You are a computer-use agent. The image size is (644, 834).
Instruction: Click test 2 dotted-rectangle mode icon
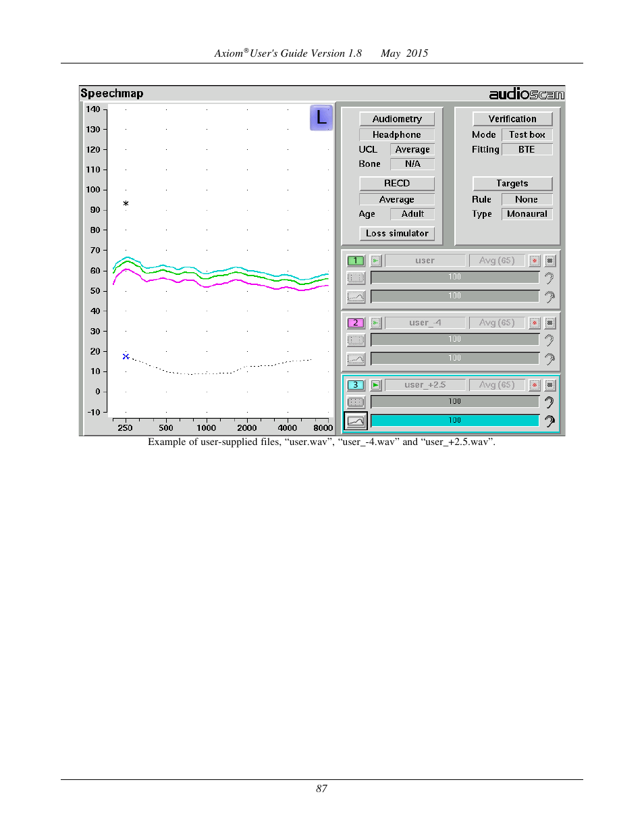coord(356,340)
